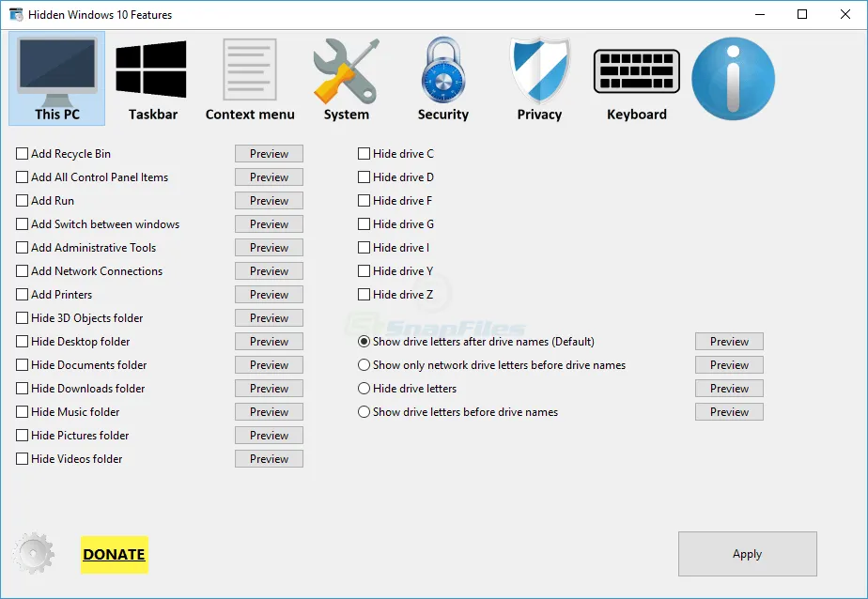Select Show only network drive letters option

pos(364,365)
